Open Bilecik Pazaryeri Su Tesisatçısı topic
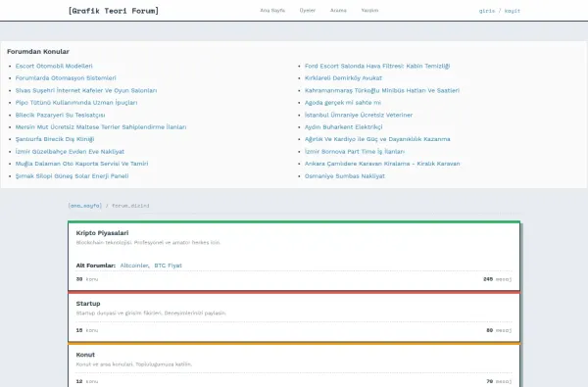The height and width of the screenshot is (387, 588). pyautogui.click(x=60, y=115)
